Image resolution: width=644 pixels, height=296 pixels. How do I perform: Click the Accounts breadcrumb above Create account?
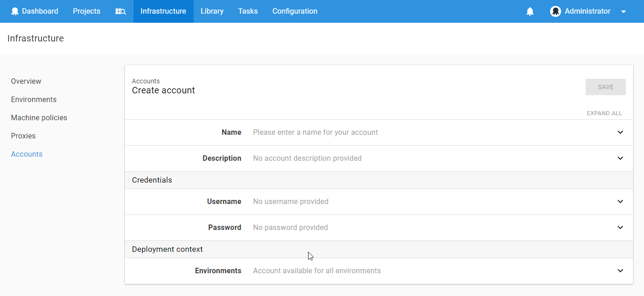tap(146, 81)
